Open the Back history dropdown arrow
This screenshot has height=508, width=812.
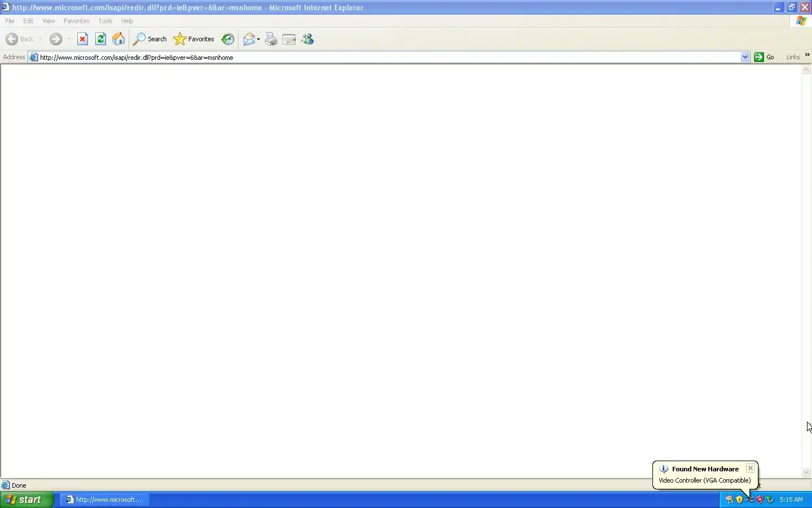pos(41,39)
